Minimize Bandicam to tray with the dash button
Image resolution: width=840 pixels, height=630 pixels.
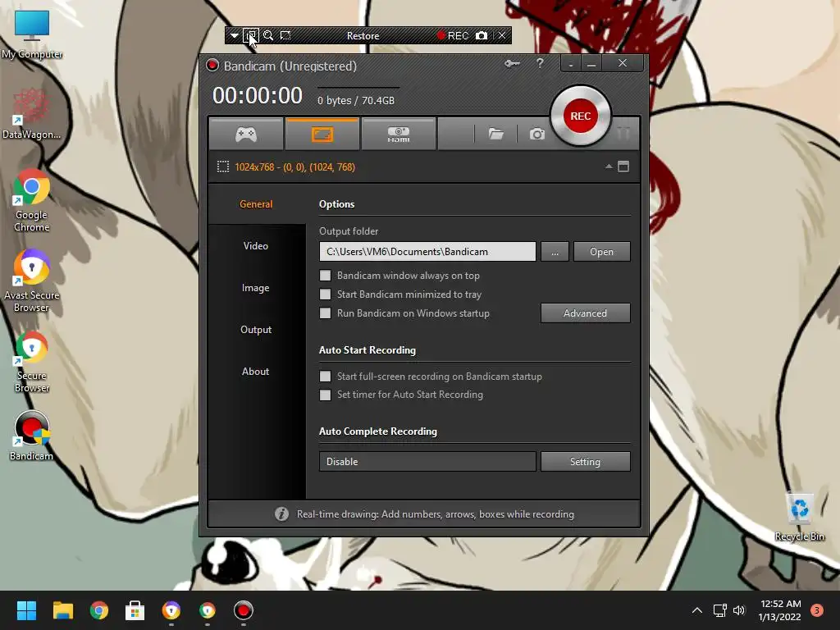(x=571, y=64)
